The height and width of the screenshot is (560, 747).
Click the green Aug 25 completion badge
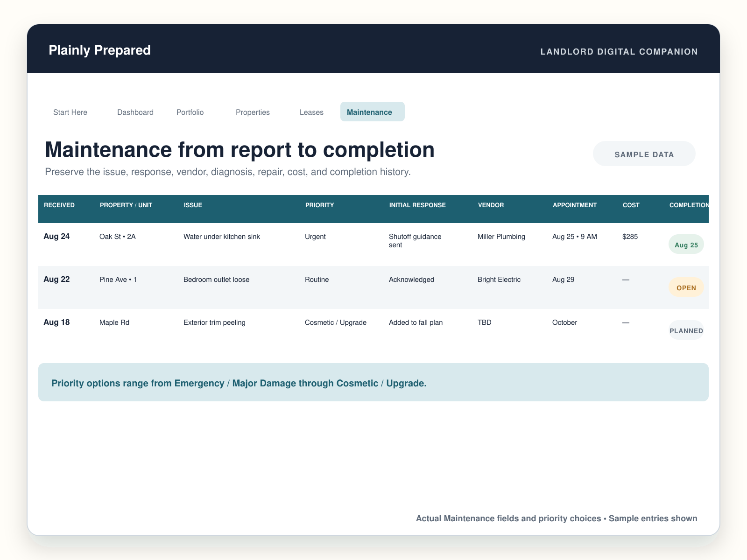pyautogui.click(x=686, y=245)
